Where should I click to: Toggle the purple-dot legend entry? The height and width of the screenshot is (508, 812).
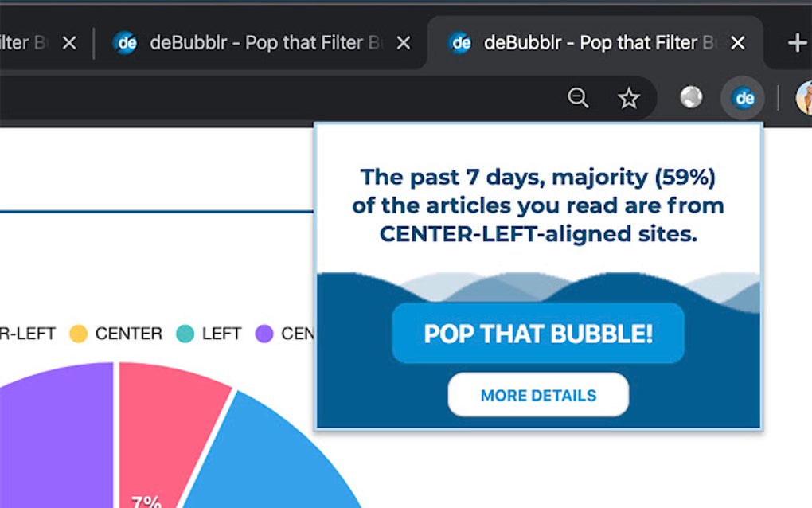285,334
